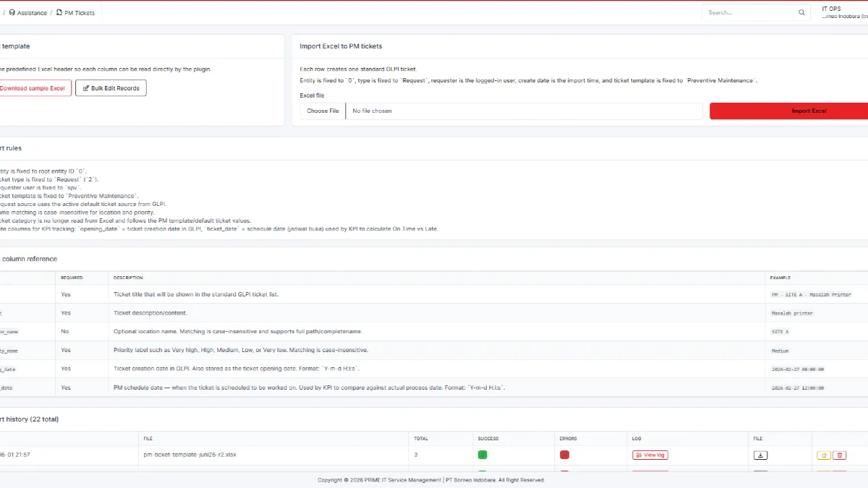868x488 pixels.
Task: Delete the first import history record
Action: pyautogui.click(x=839, y=455)
